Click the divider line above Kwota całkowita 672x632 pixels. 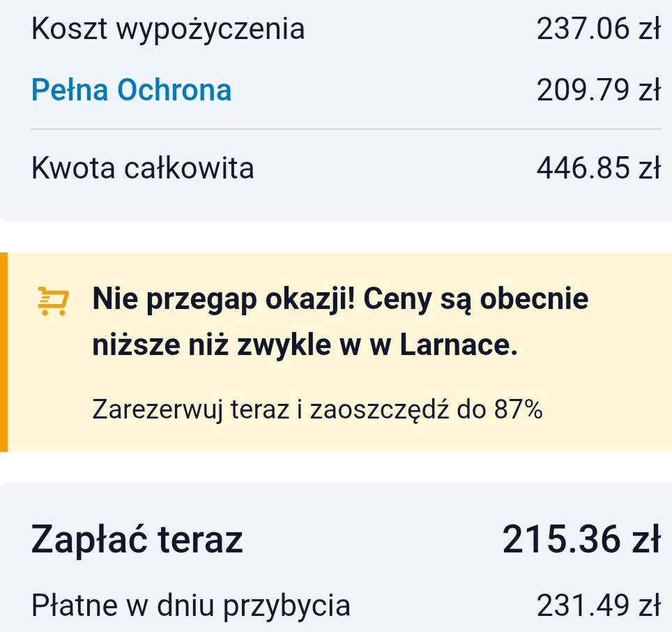[346, 128]
